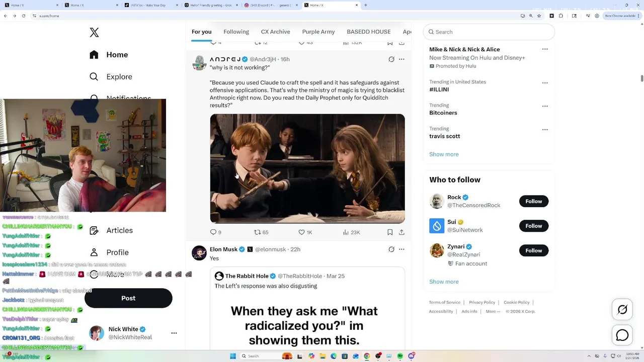Click the Grok icon on Elon Musk tweet
This screenshot has width=644, height=362.
391,249
